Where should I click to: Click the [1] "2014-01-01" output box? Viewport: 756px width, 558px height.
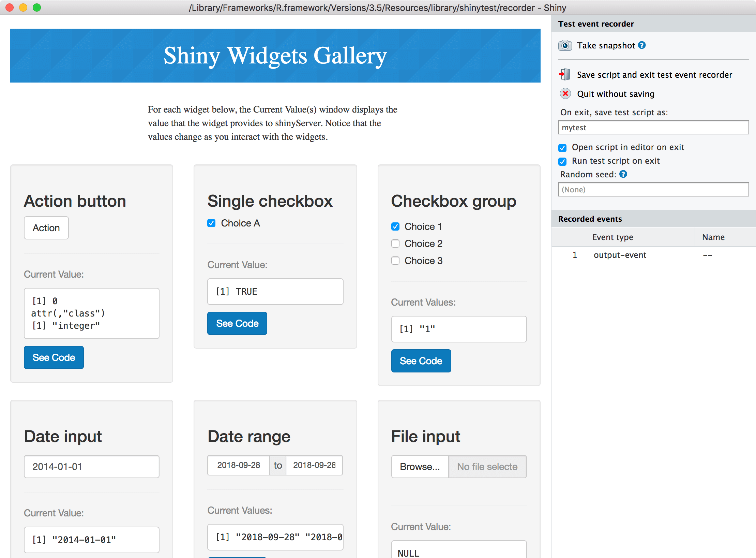click(x=92, y=540)
